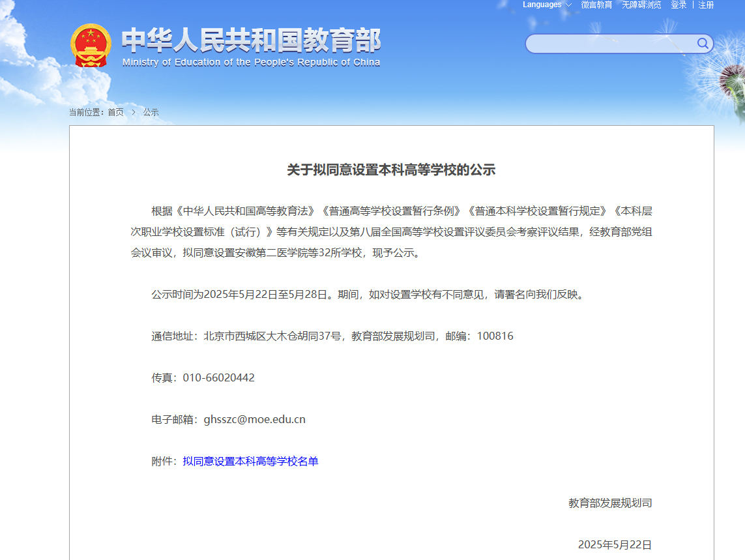Click the Ministry of Education English subtitle
The width and height of the screenshot is (745, 560).
(252, 63)
